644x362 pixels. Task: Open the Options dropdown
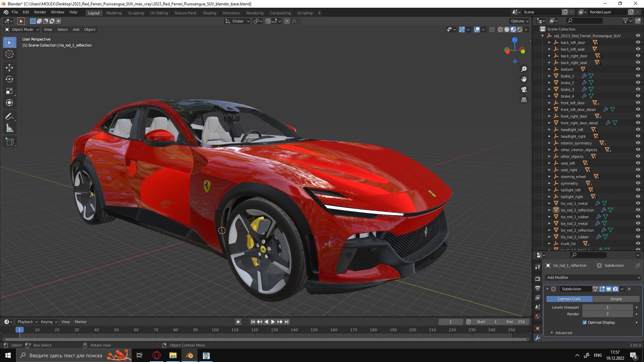pos(519,21)
